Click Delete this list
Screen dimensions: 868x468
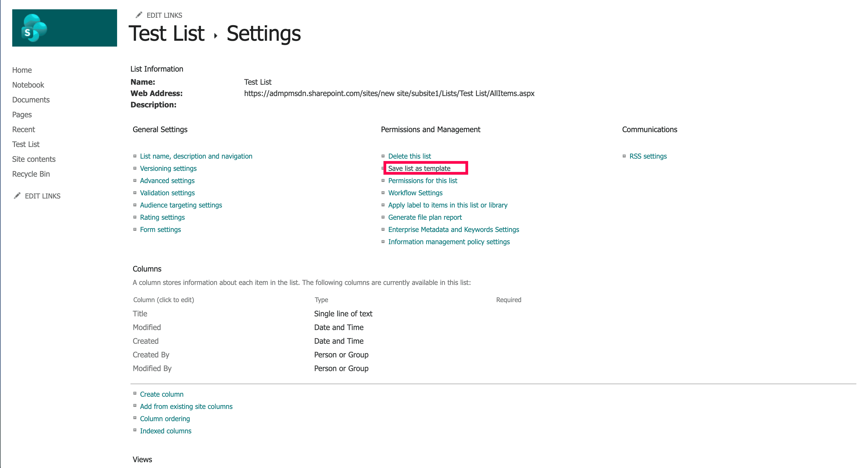pyautogui.click(x=410, y=156)
